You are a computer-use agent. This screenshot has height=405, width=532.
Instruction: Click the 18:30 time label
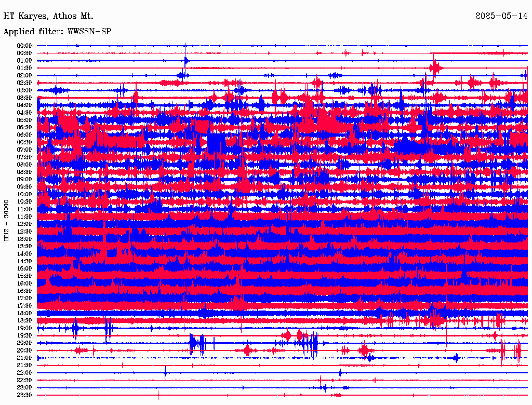pos(24,321)
